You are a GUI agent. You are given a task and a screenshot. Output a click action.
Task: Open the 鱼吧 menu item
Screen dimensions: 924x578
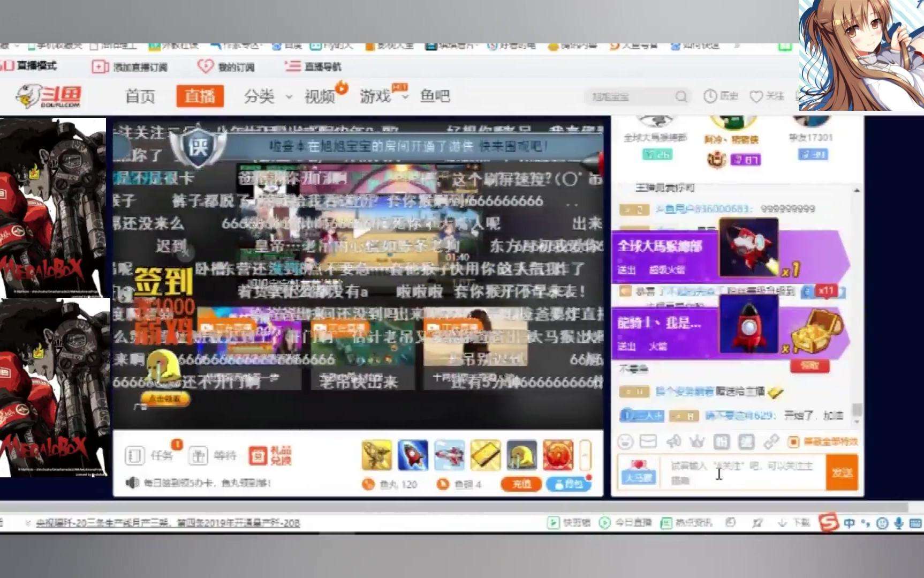(435, 96)
